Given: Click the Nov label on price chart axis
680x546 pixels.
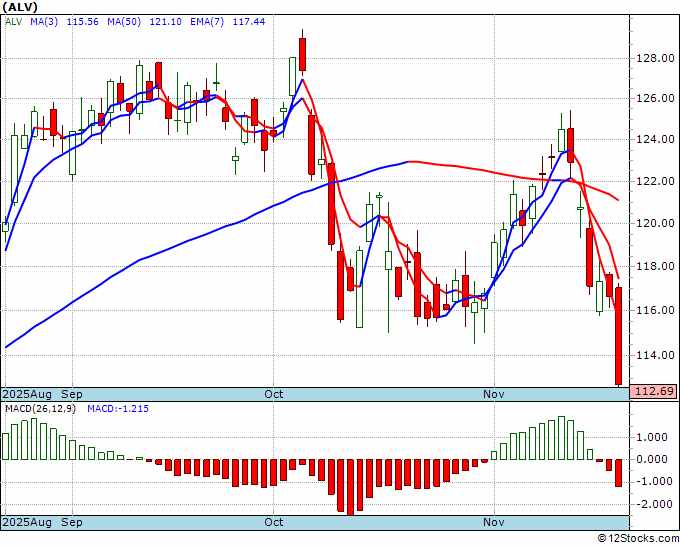Looking at the screenshot, I should point(494,394).
